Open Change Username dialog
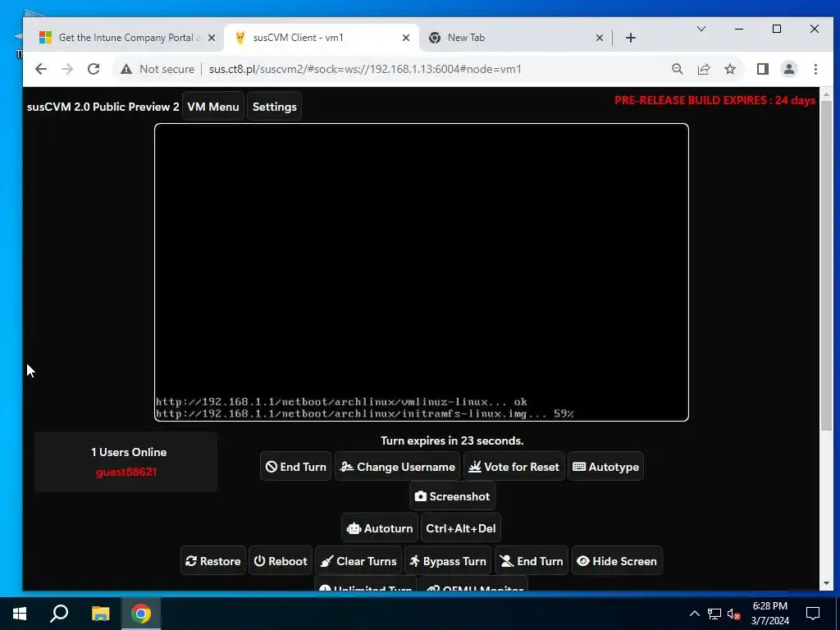 tap(398, 467)
